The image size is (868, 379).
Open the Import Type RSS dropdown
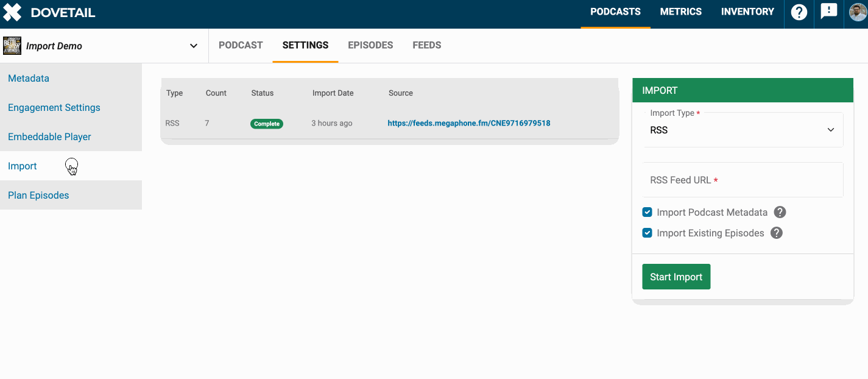(743, 130)
